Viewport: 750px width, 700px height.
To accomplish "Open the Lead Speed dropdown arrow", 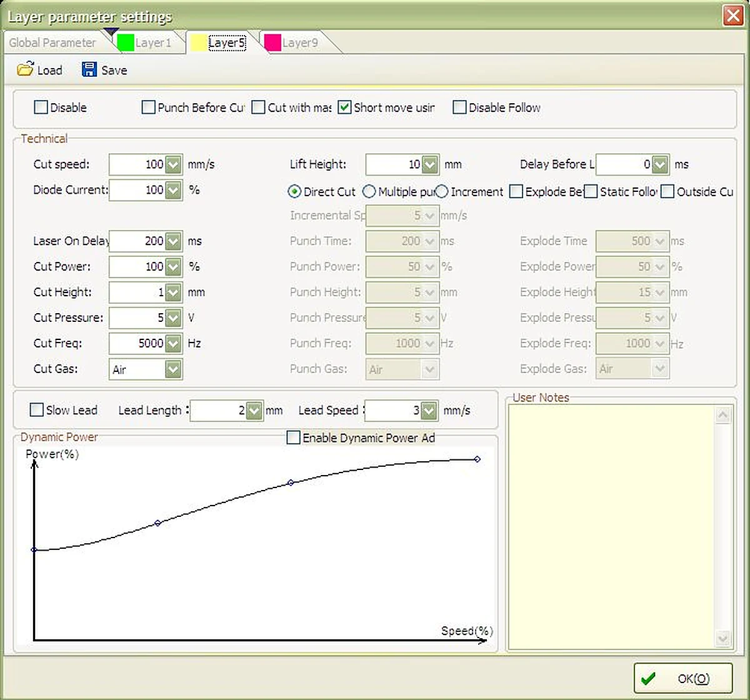I will [x=429, y=411].
